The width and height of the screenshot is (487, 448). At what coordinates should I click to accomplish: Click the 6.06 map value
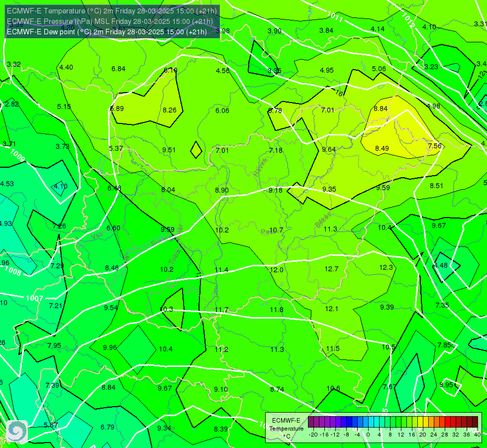[222, 111]
